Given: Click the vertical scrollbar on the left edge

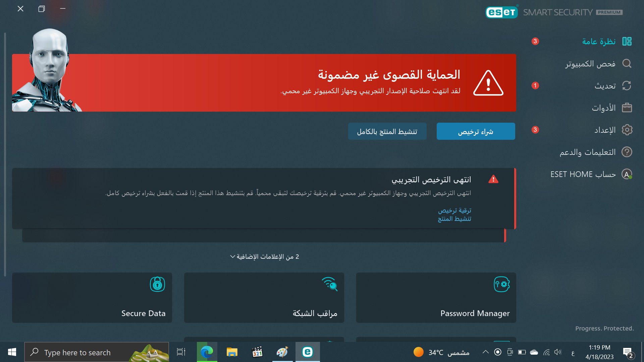Looking at the screenshot, I should click(5, 154).
